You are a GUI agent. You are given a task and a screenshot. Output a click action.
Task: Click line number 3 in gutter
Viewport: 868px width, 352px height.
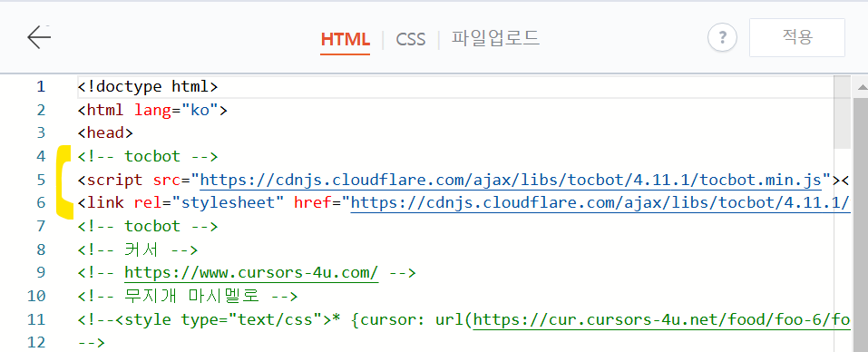pos(41,133)
